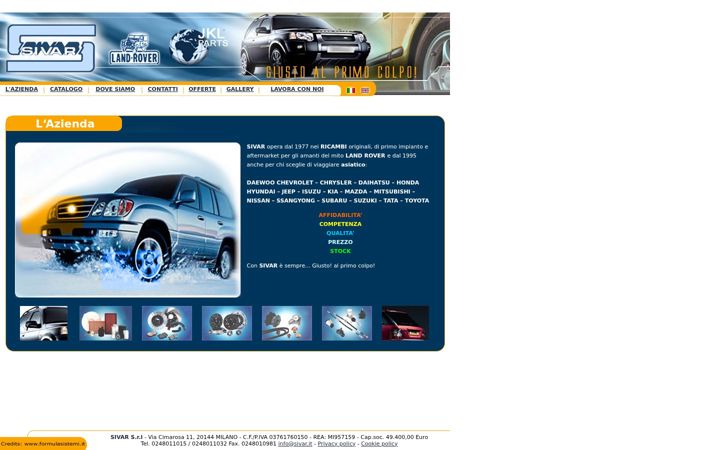Click the 'SIVAR S.r.l' footer company name
This screenshot has height=450, width=720.
[126, 437]
